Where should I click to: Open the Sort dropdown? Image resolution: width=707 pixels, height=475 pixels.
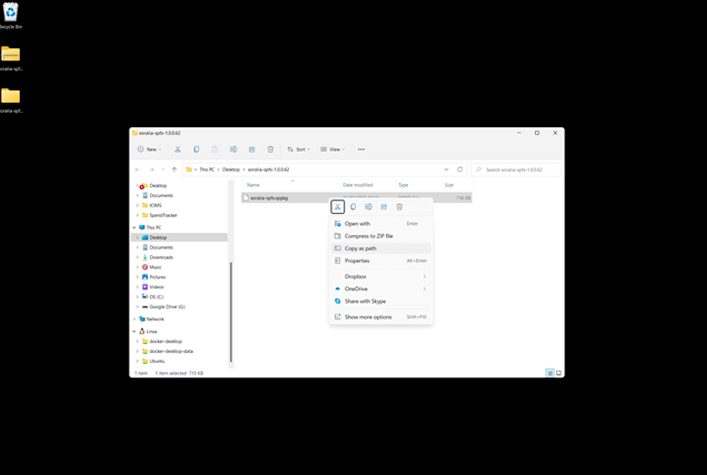coord(298,149)
